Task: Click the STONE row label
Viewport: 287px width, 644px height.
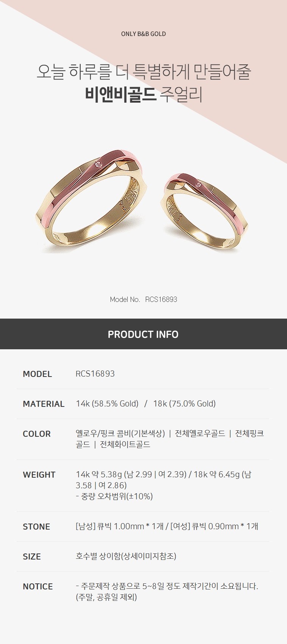Action: (x=36, y=527)
